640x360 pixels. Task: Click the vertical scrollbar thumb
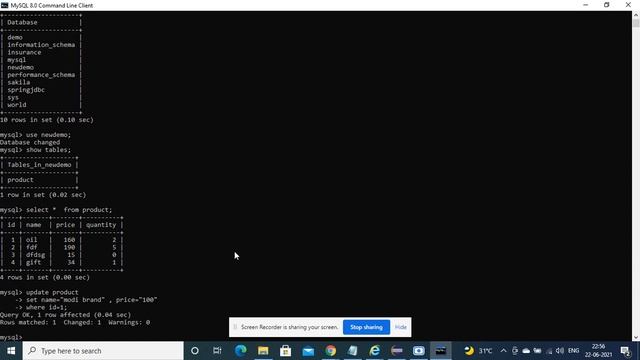[x=636, y=23]
